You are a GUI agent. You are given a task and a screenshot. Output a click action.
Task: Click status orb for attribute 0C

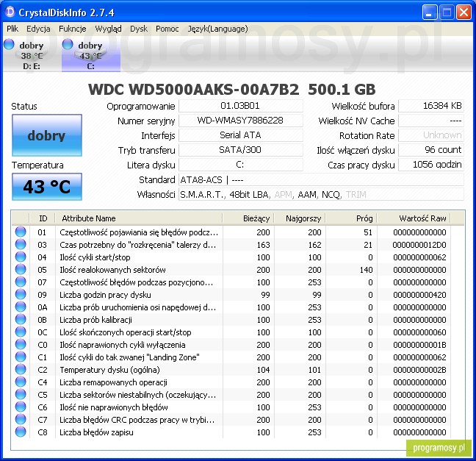coord(21,332)
